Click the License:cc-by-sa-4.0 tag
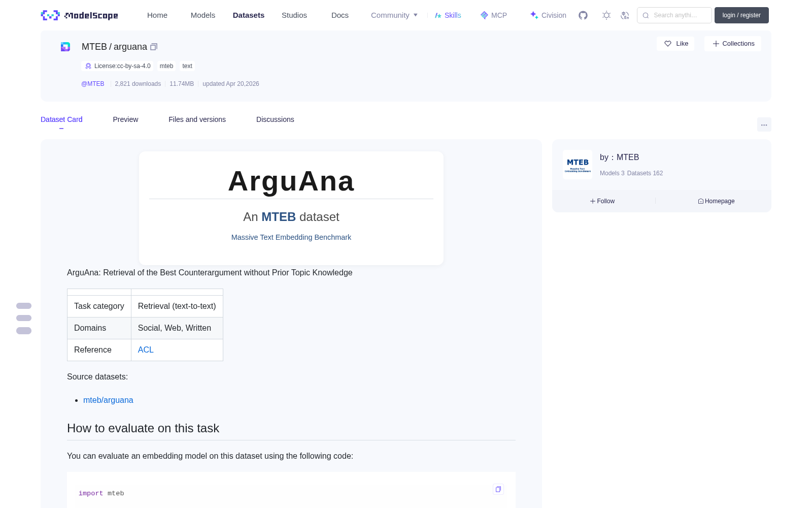Image resolution: width=812 pixels, height=508 pixels. [x=118, y=66]
